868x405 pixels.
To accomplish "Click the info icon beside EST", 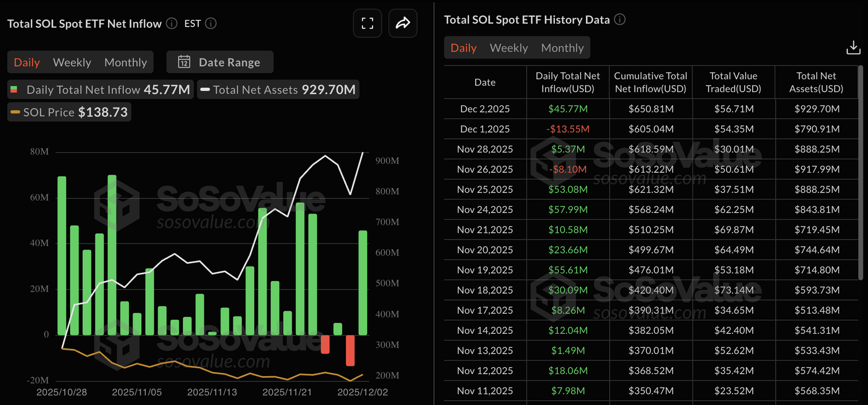I will pyautogui.click(x=210, y=24).
